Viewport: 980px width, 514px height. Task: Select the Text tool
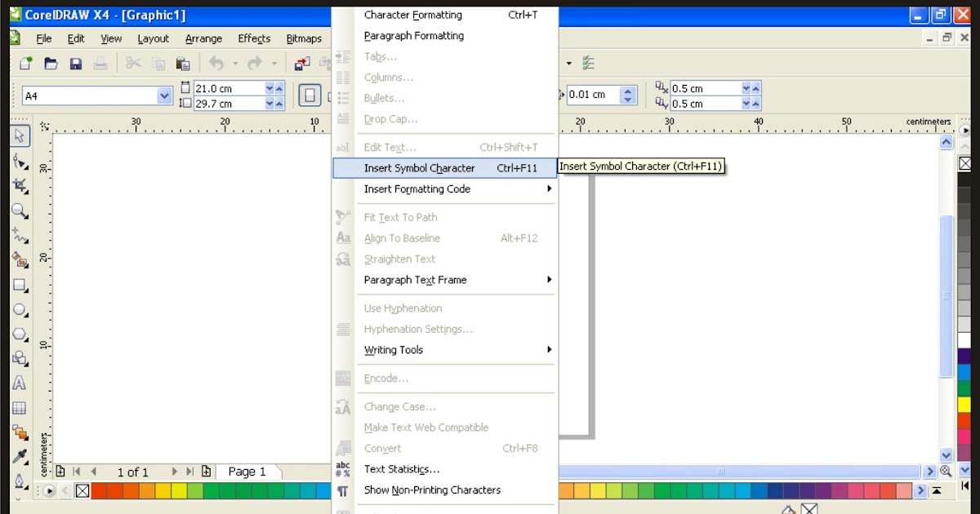click(20, 383)
